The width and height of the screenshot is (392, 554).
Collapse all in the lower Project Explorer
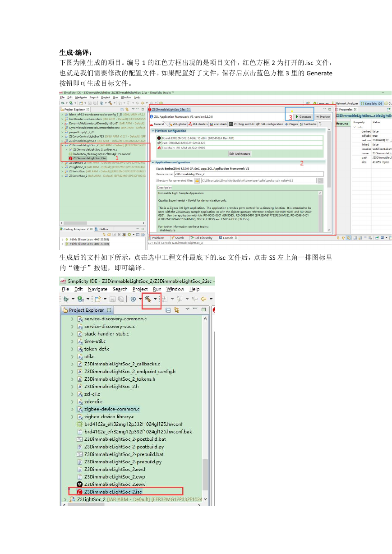[168, 310]
